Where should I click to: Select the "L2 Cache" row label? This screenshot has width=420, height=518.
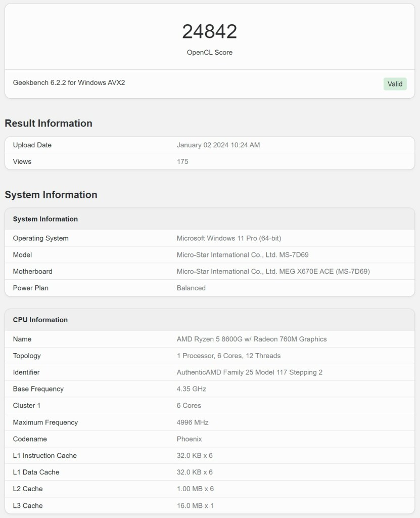pos(28,489)
